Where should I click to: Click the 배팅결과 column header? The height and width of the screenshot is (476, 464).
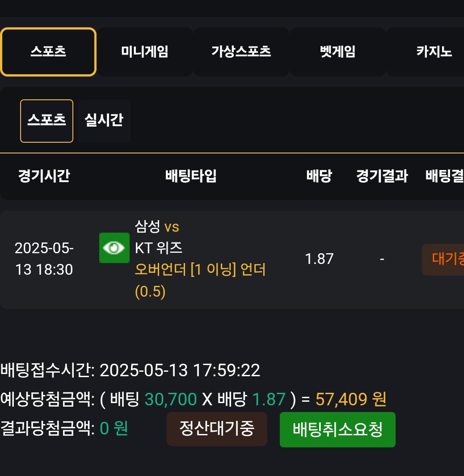click(x=445, y=176)
